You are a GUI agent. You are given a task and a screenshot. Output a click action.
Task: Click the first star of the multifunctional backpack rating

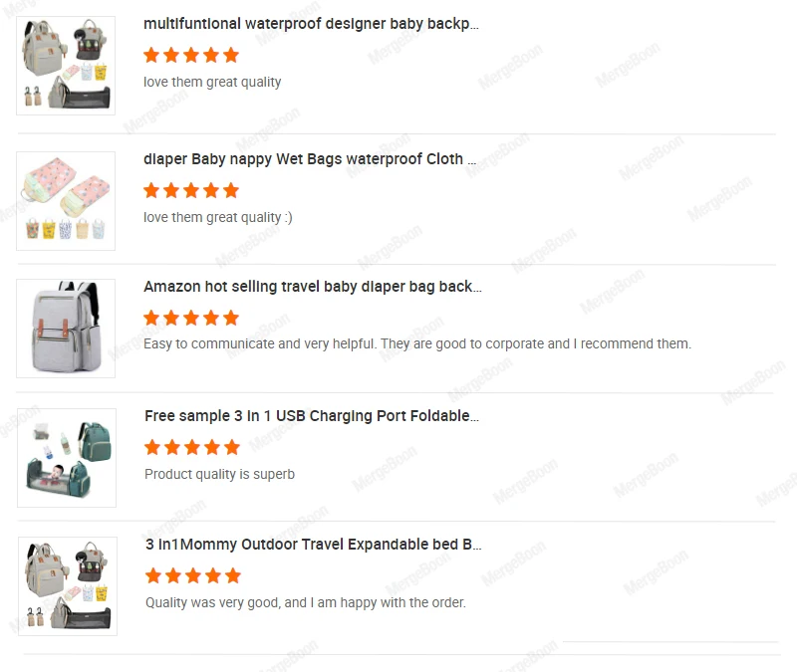pyautogui.click(x=151, y=55)
